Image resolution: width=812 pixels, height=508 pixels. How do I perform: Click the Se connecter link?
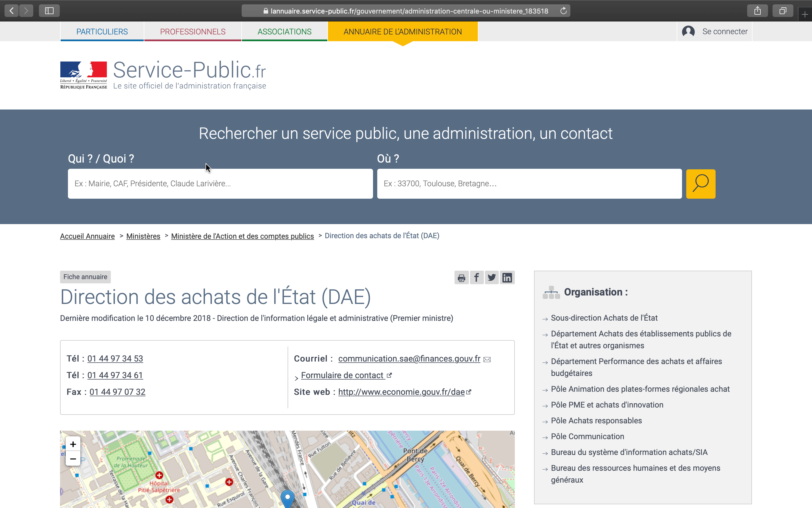725,32
